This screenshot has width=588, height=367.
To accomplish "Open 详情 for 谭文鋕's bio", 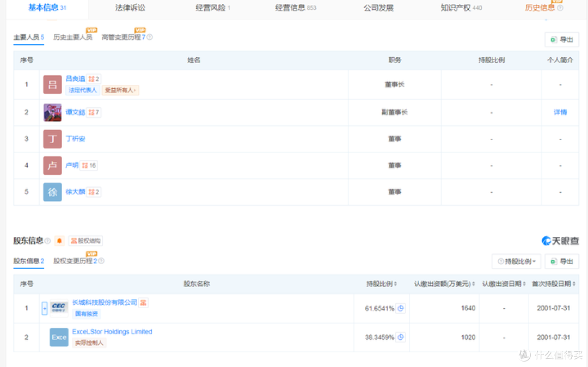I will click(x=560, y=112).
